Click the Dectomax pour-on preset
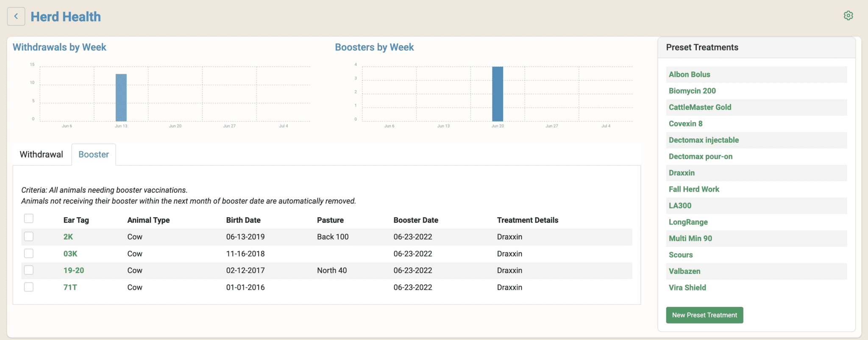 [700, 157]
